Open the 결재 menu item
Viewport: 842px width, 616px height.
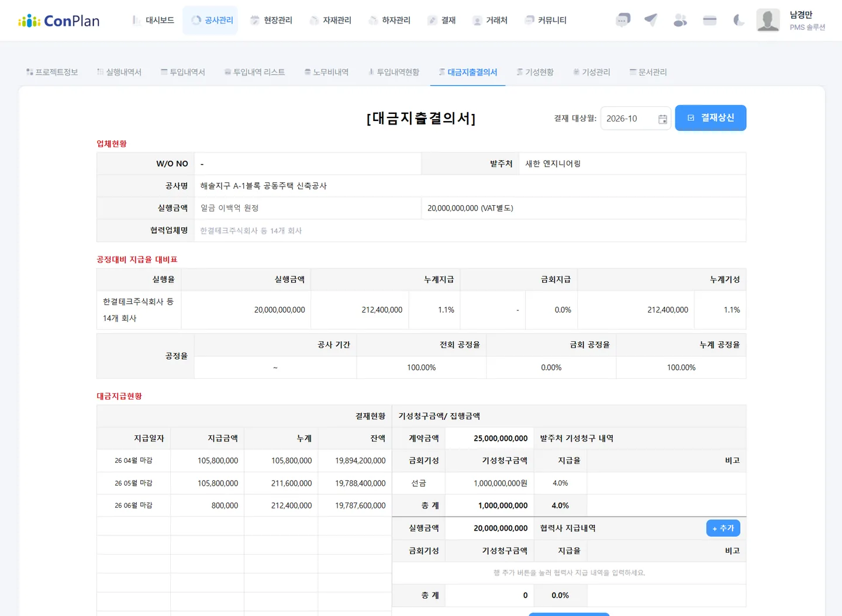(x=441, y=20)
